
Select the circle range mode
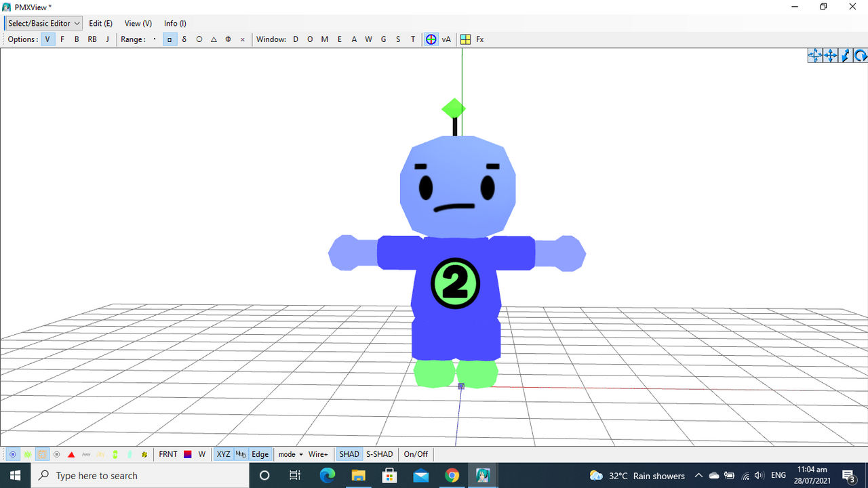click(199, 39)
